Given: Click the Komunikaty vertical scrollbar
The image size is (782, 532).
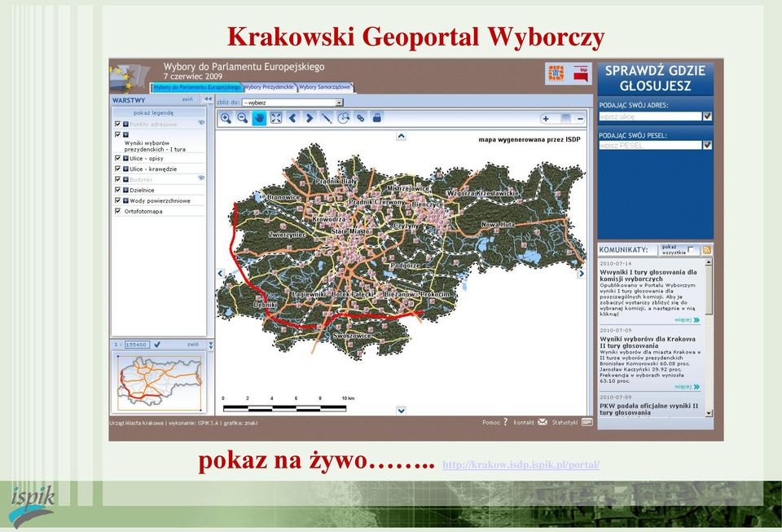Looking at the screenshot, I should [x=709, y=337].
